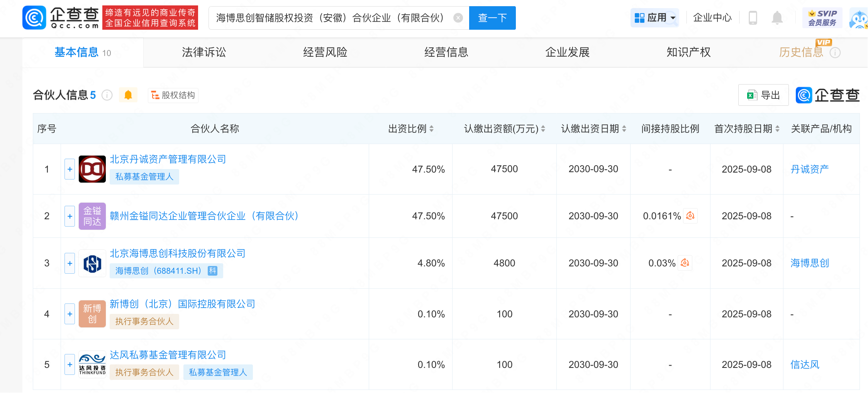Open 北京海博思创科技股份有限公司 link

(x=178, y=253)
